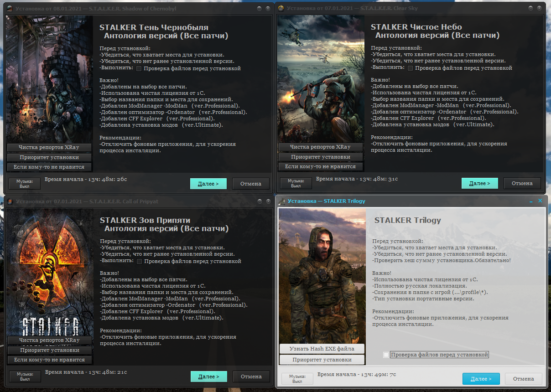
Task: Click start time 13ч: 48м: 31с text
Action: coord(357,179)
